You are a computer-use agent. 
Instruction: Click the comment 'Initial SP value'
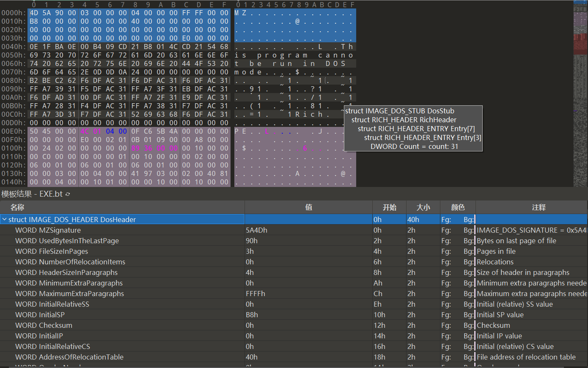click(500, 315)
